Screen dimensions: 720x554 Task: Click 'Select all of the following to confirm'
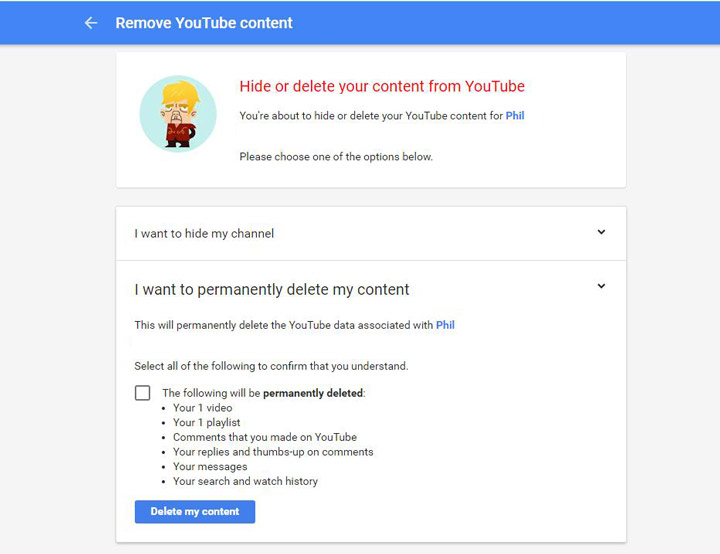271,366
